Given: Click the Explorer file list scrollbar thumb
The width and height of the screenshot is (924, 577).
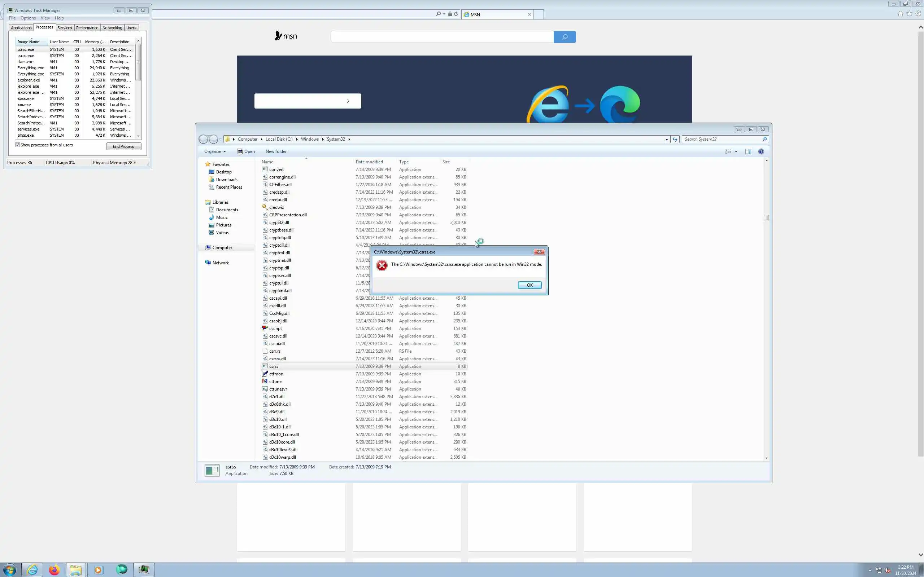Looking at the screenshot, I should (766, 217).
